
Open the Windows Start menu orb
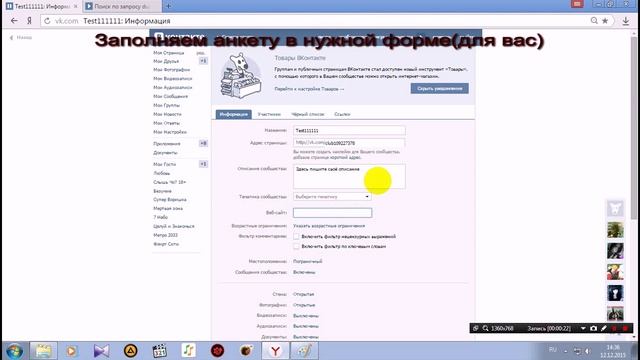click(14, 351)
